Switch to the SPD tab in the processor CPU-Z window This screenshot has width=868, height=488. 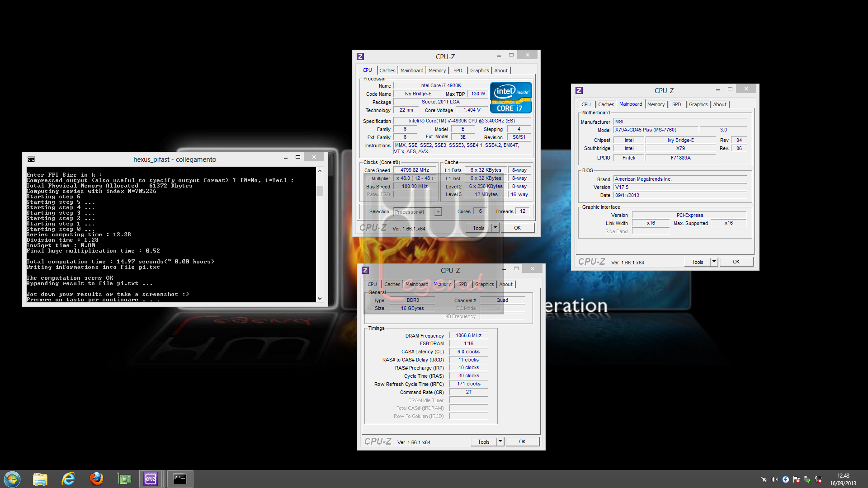pos(458,70)
